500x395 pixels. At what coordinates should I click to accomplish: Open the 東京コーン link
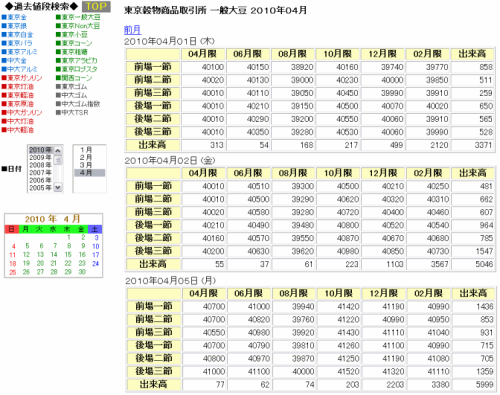[77, 43]
